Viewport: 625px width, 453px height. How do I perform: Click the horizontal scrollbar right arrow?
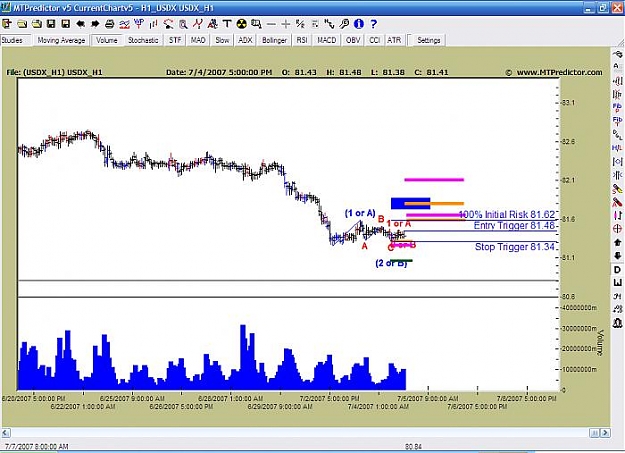[x=605, y=433]
